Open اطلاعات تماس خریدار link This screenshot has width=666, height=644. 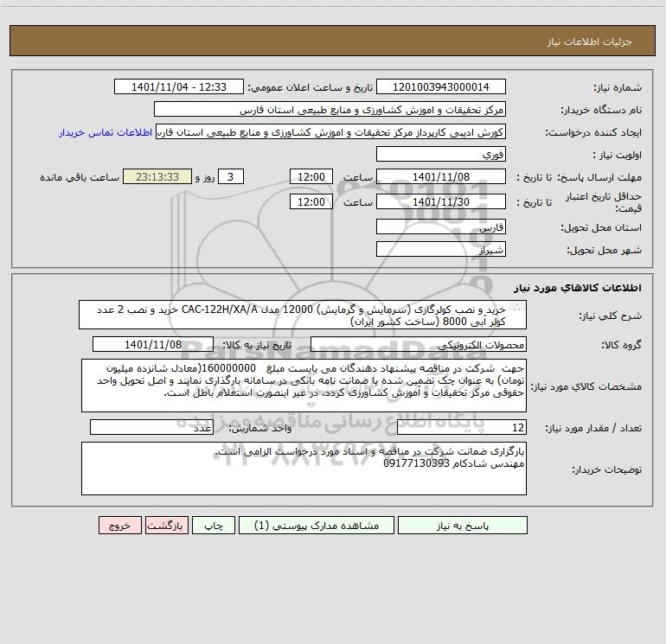click(x=106, y=132)
